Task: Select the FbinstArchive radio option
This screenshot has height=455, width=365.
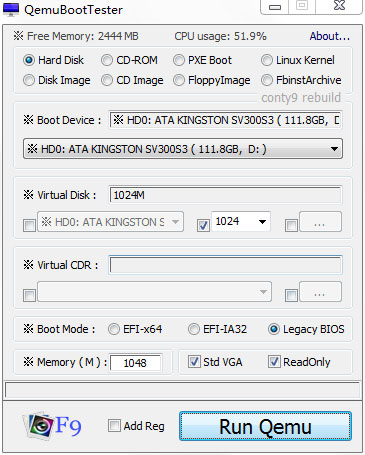Action: point(267,80)
